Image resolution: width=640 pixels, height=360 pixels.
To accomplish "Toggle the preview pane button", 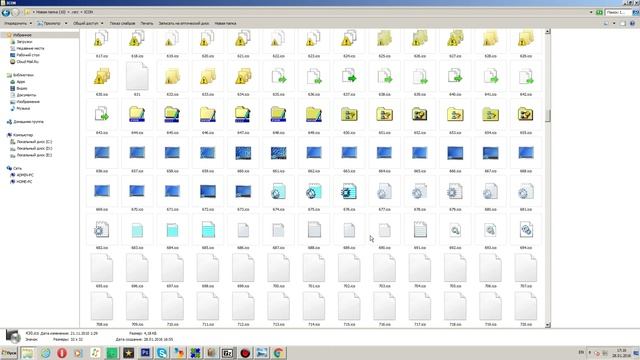I will 623,23.
